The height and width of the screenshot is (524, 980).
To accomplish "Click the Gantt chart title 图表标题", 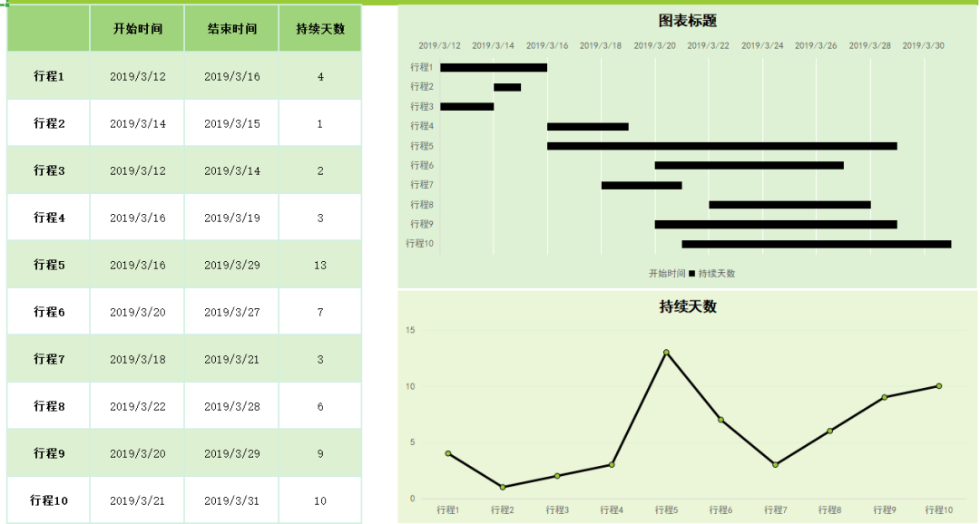I will point(688,21).
